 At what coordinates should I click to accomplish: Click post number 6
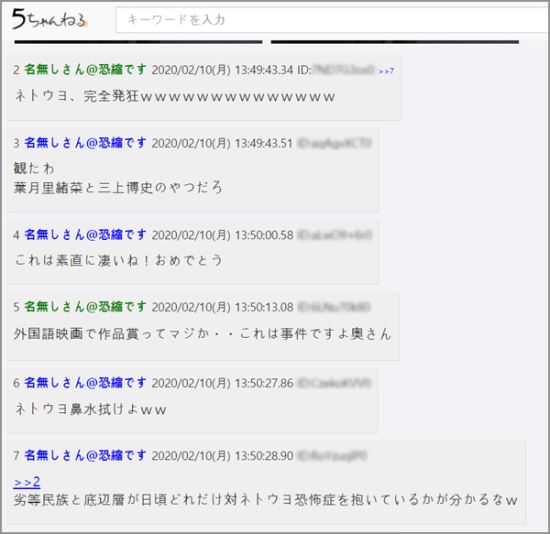tap(16, 383)
